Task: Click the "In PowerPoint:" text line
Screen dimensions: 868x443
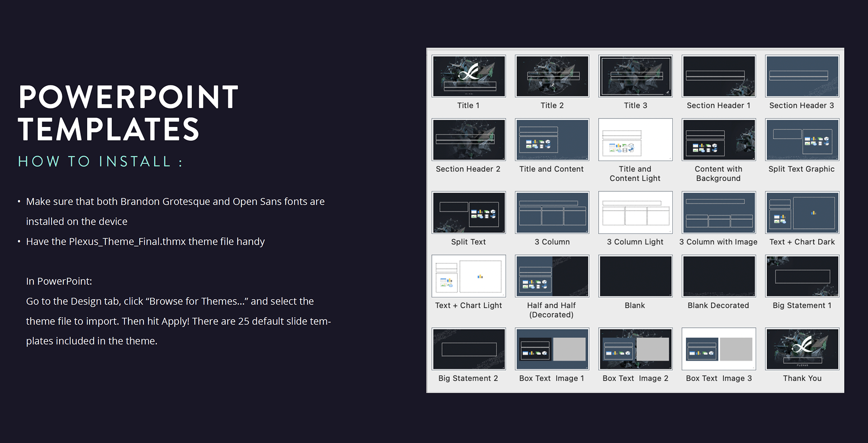Action: coord(59,281)
